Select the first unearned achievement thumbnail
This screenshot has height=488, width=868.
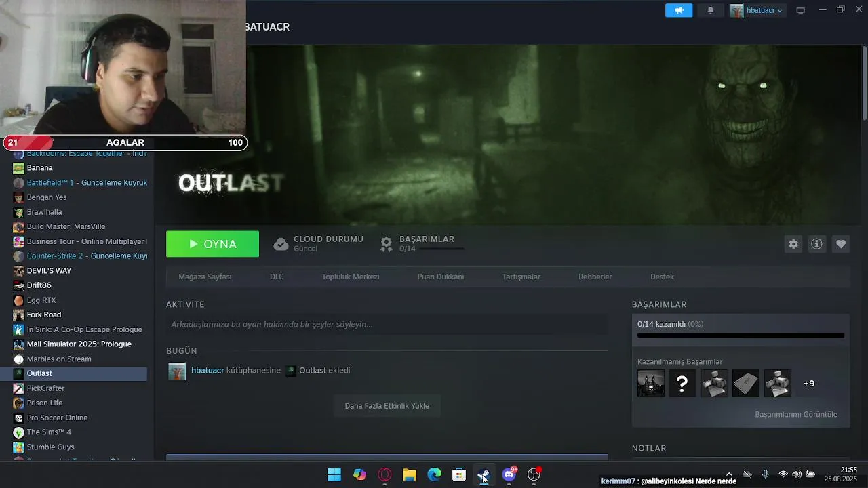[x=651, y=384]
